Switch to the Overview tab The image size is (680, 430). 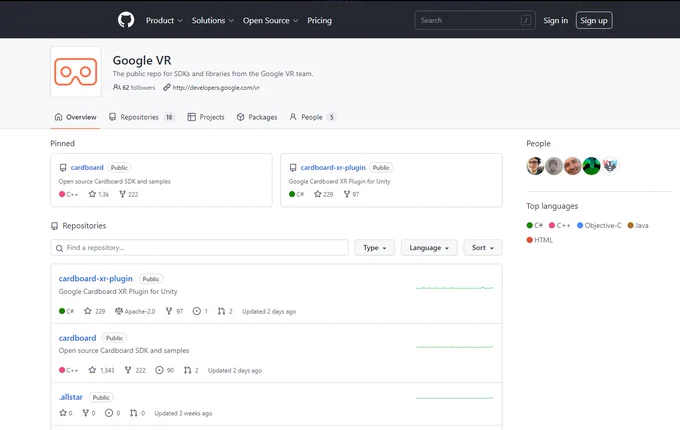pos(75,117)
